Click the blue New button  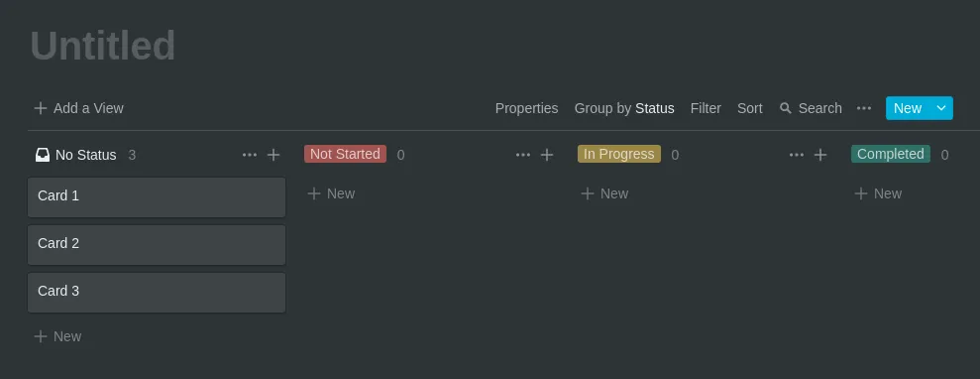(908, 108)
